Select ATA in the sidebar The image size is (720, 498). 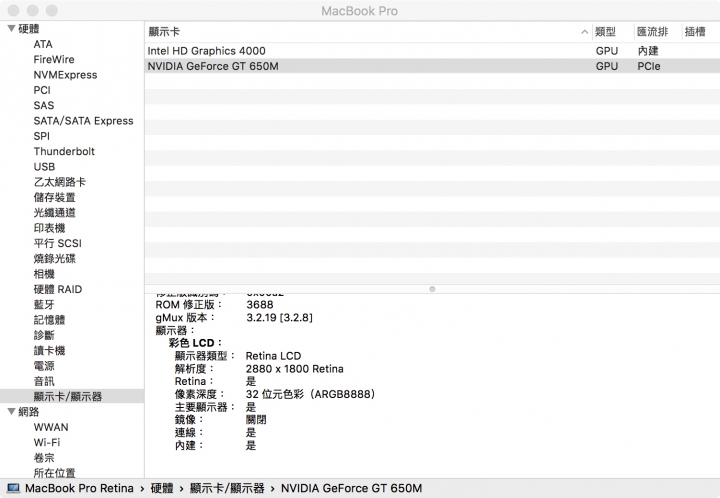[43, 44]
